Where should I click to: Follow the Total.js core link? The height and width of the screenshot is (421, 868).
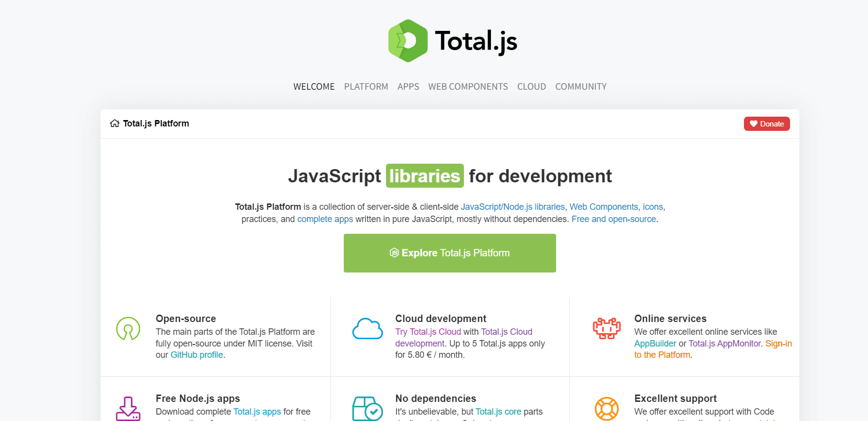point(498,412)
